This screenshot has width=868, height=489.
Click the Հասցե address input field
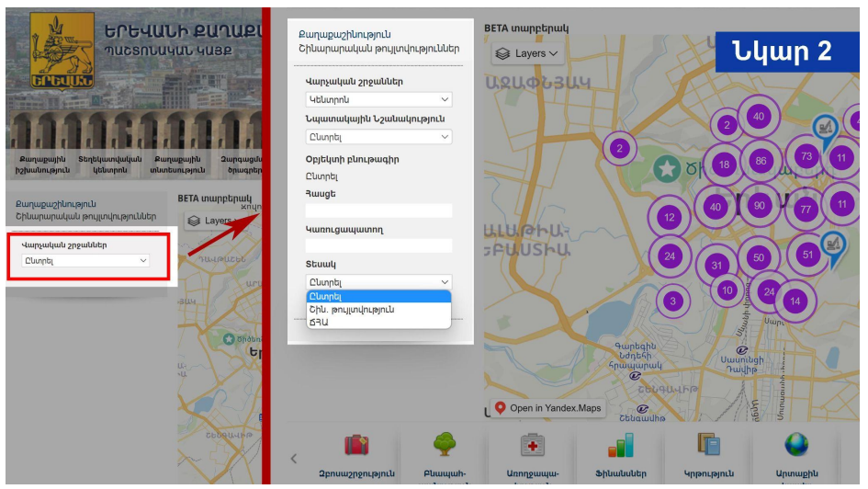click(378, 210)
